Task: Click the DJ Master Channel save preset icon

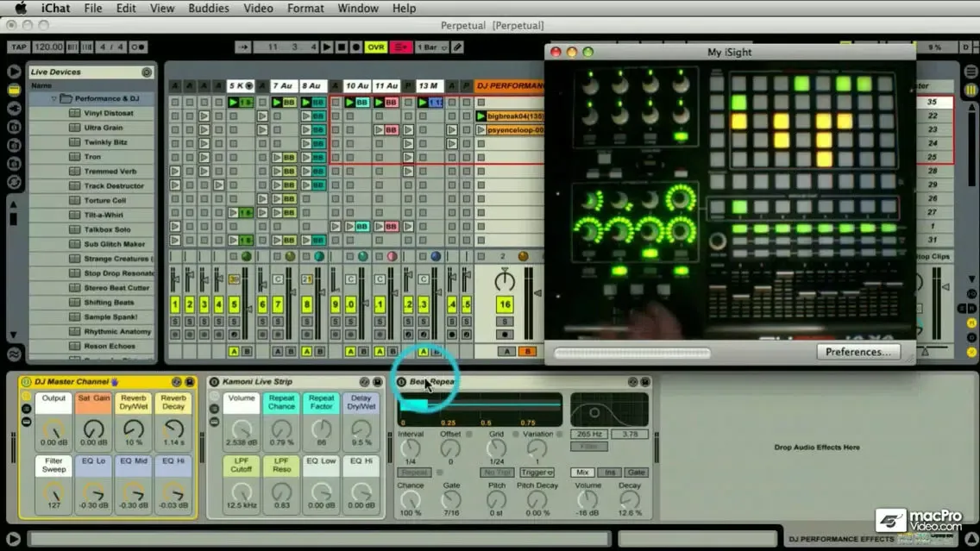Action: click(x=190, y=382)
